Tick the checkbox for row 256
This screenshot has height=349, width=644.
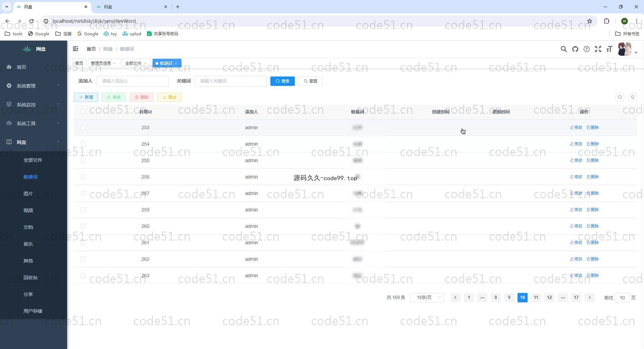coord(83,177)
